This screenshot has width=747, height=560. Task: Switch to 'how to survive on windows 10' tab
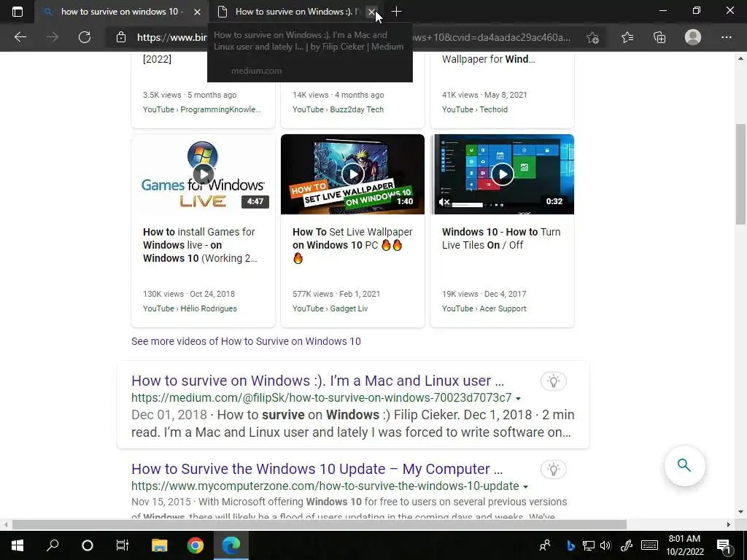(121, 12)
